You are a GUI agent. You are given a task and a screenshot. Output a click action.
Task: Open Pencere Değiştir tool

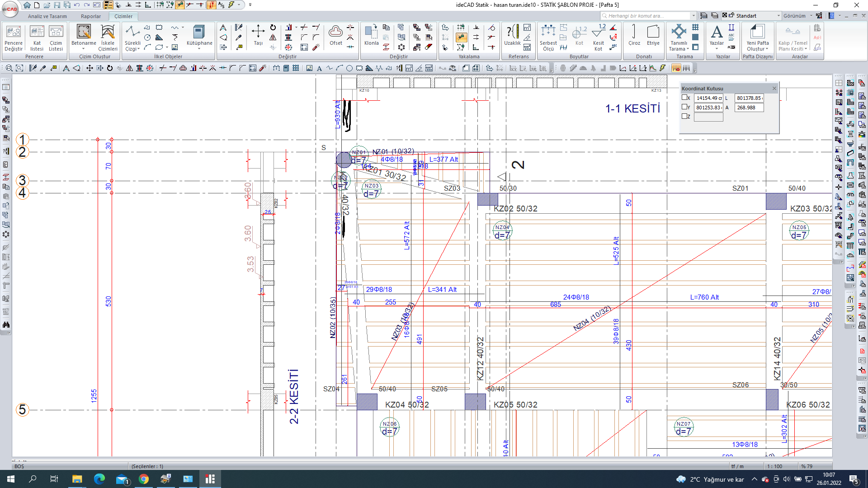tap(14, 38)
